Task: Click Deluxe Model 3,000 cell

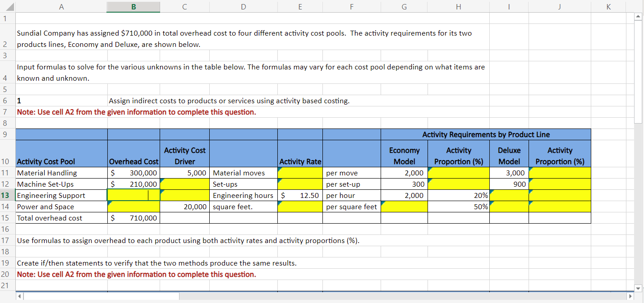Action: (x=509, y=173)
